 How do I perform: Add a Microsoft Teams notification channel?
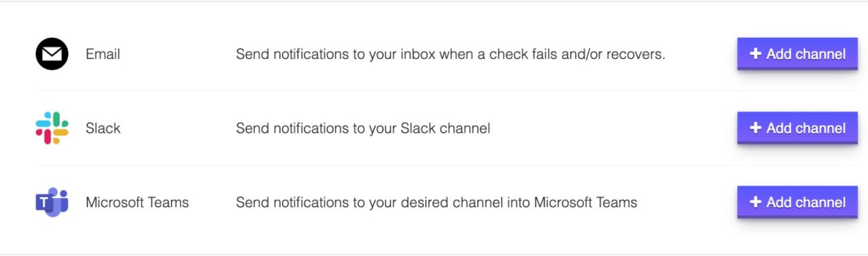click(797, 202)
